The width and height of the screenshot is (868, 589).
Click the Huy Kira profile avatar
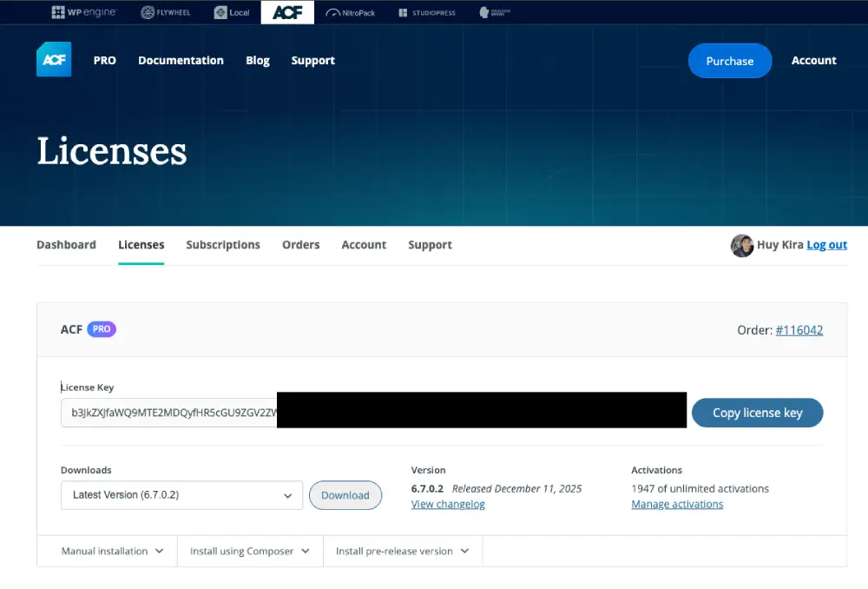pyautogui.click(x=741, y=245)
